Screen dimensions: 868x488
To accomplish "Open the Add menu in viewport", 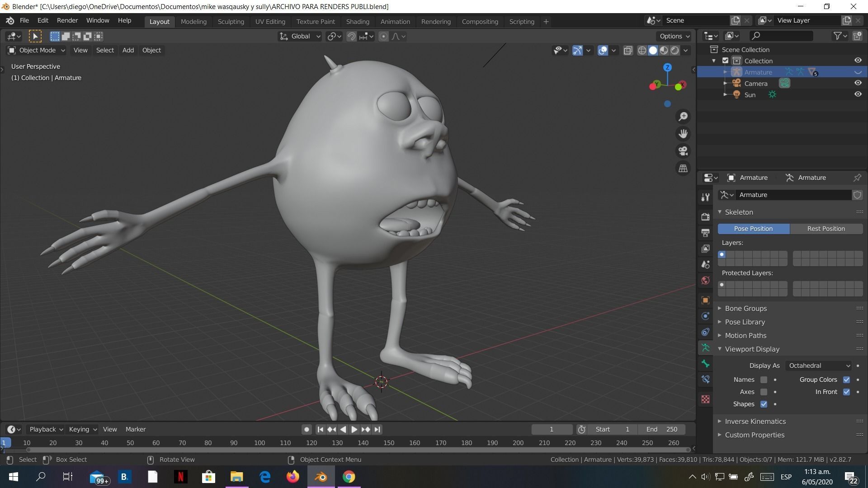I will point(128,50).
